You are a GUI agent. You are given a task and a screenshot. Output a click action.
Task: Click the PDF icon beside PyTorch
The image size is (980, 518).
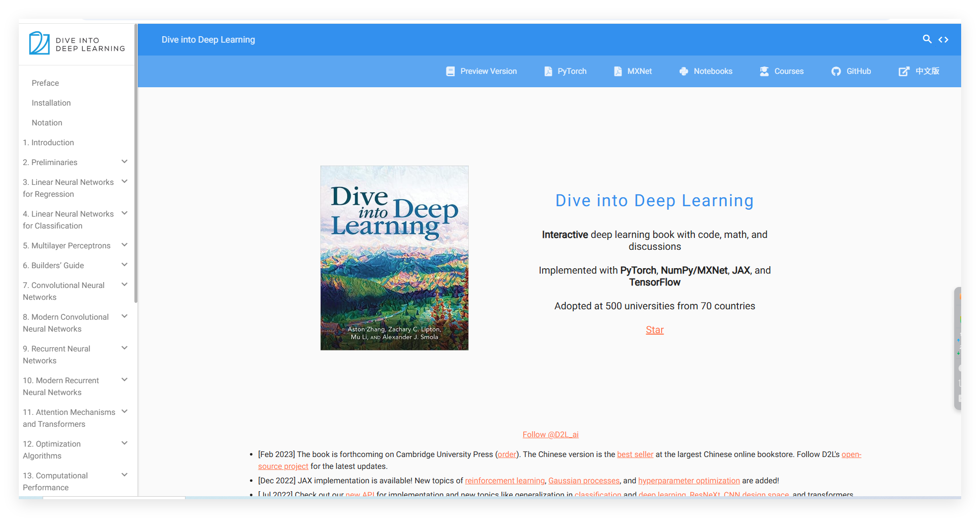point(548,71)
